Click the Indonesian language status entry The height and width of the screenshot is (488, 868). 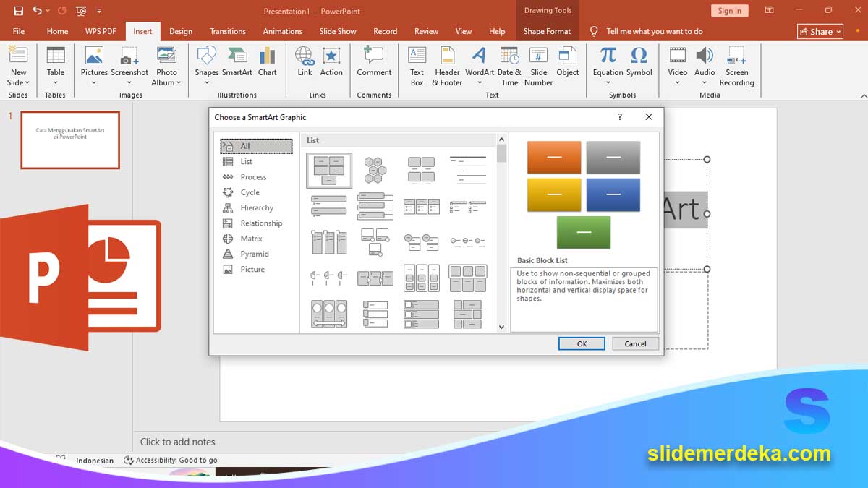[95, 461]
